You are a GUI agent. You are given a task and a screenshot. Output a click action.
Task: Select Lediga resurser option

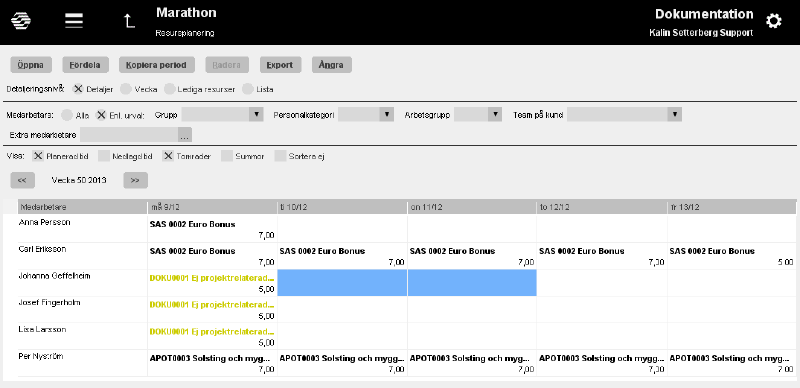coord(169,89)
